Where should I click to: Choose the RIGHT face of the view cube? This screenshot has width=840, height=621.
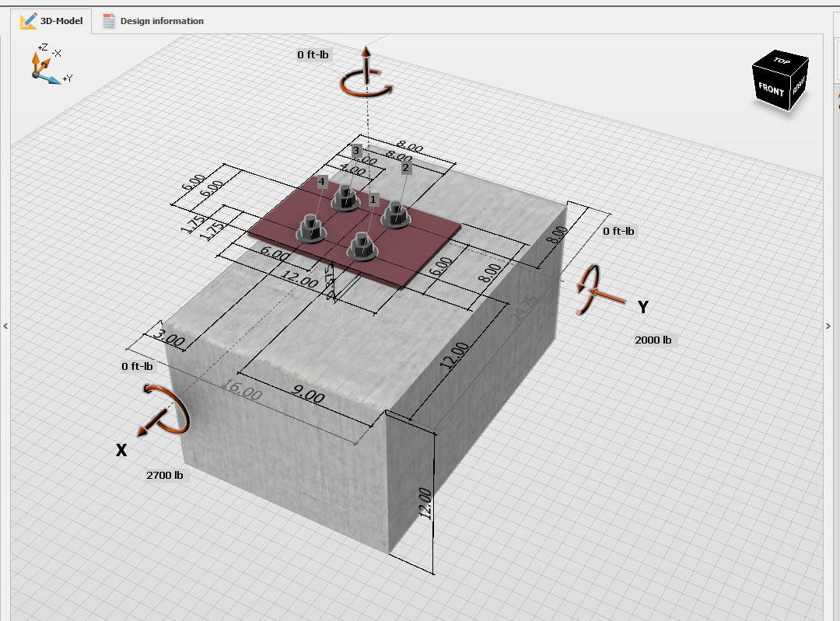click(x=799, y=85)
